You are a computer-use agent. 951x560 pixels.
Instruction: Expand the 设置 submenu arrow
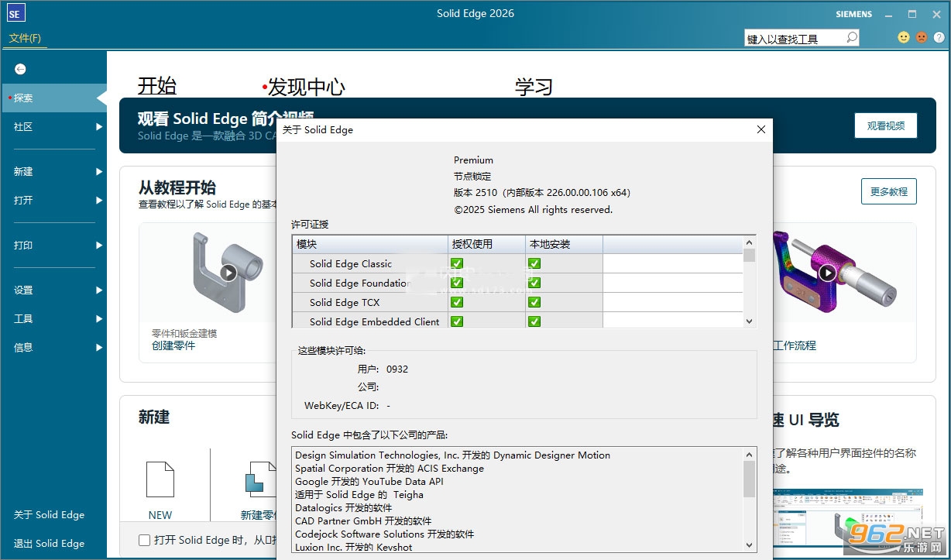click(x=99, y=290)
